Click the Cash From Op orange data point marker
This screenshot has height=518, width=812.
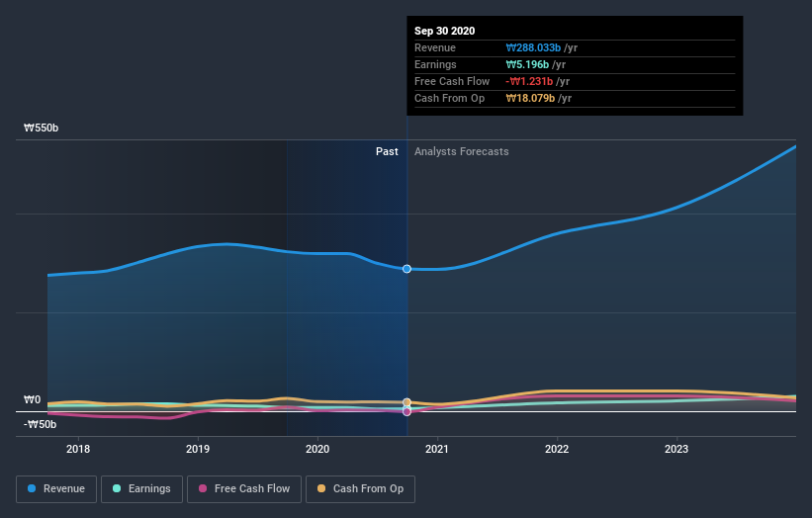tap(407, 402)
